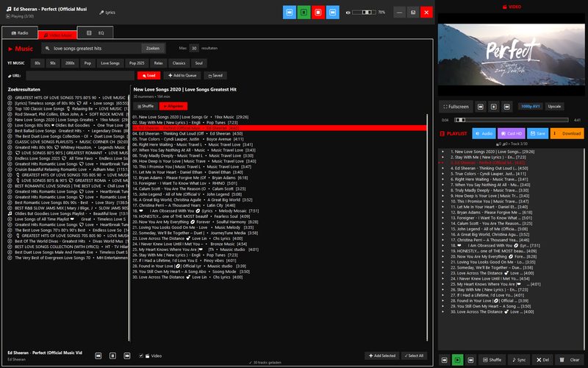588x368 pixels.
Task: Stop playback with the red stop button
Action: point(318,13)
